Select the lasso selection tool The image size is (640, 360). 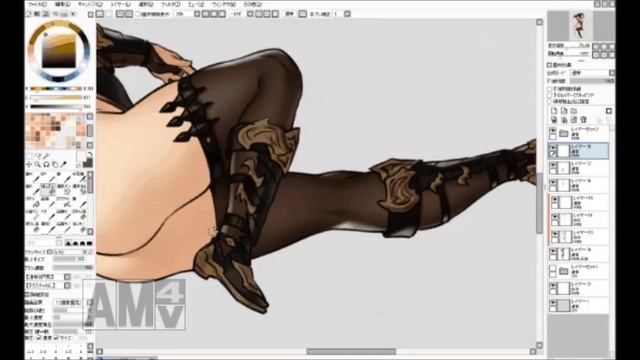(x=38, y=156)
